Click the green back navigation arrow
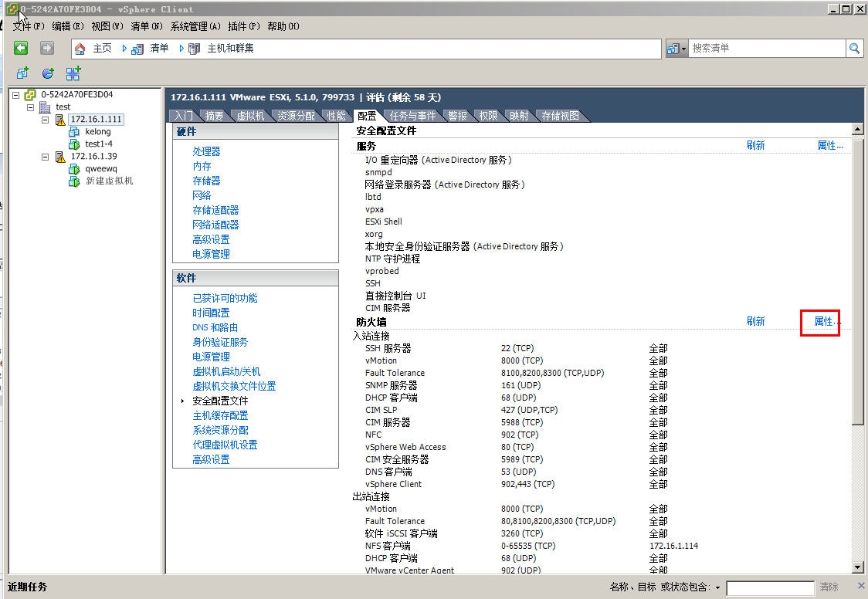This screenshot has height=599, width=868. click(x=21, y=48)
